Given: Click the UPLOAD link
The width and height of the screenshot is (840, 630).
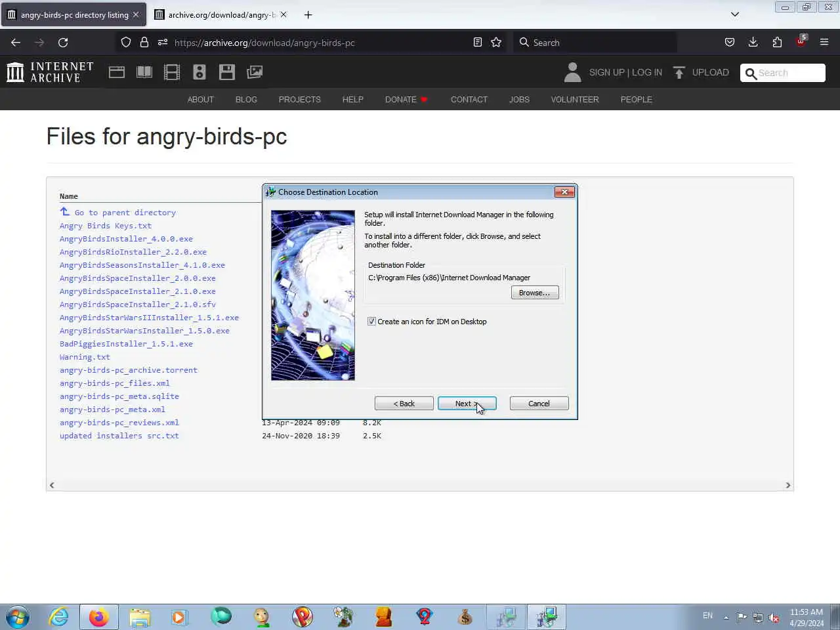Looking at the screenshot, I should [710, 72].
